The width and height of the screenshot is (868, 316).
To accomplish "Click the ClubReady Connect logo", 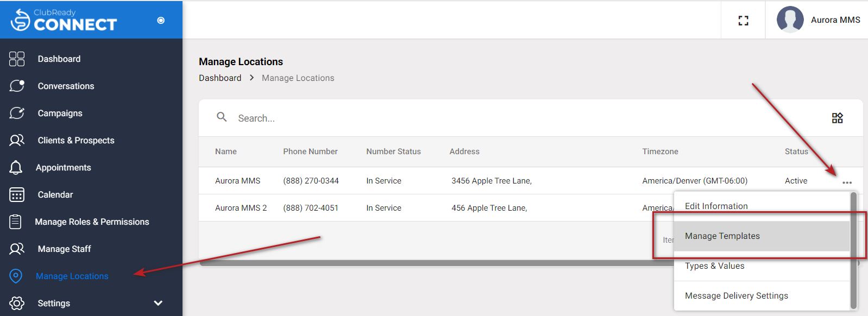I will coord(64,20).
